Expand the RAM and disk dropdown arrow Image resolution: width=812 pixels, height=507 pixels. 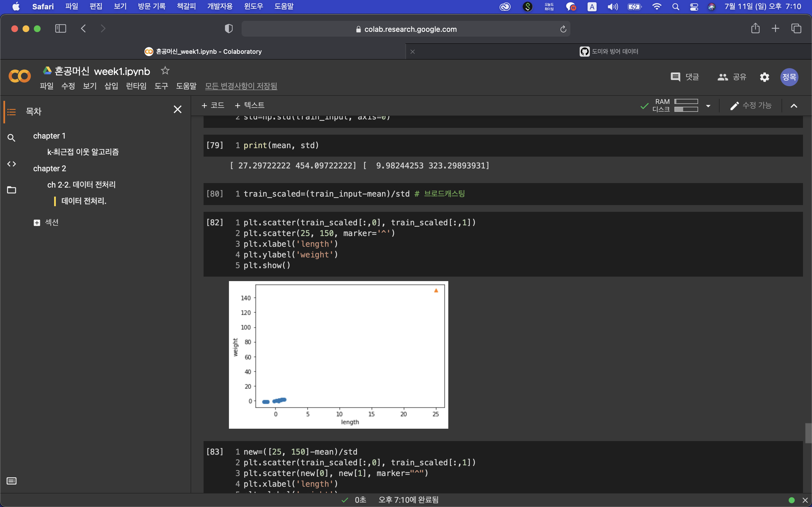tap(708, 106)
